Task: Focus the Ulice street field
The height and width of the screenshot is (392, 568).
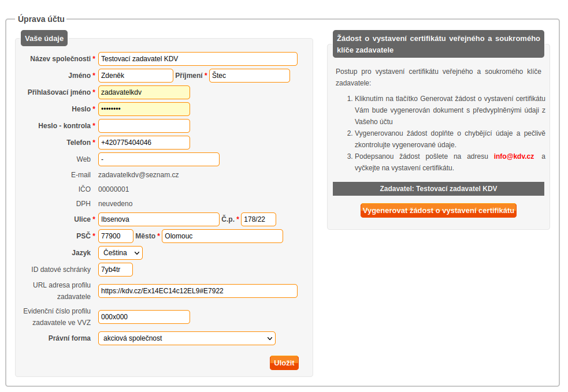Action: click(x=159, y=219)
